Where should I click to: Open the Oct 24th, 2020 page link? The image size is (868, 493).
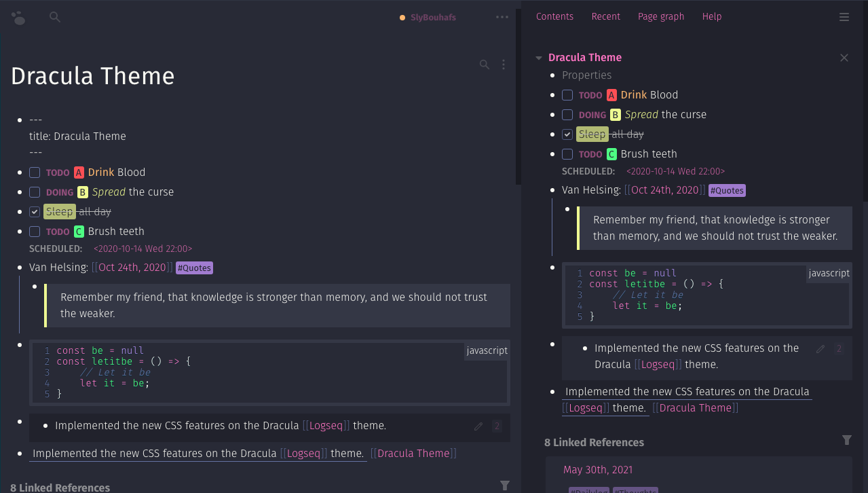132,268
